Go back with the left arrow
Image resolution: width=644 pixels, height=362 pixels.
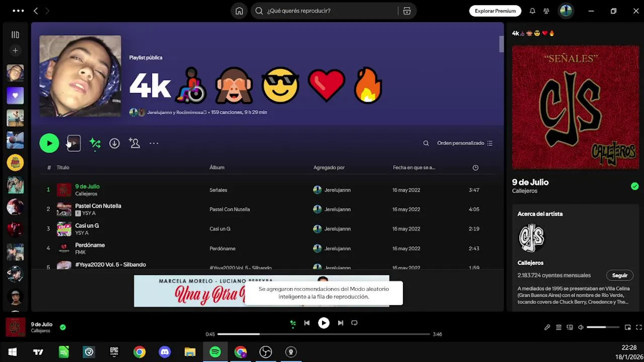(x=36, y=11)
